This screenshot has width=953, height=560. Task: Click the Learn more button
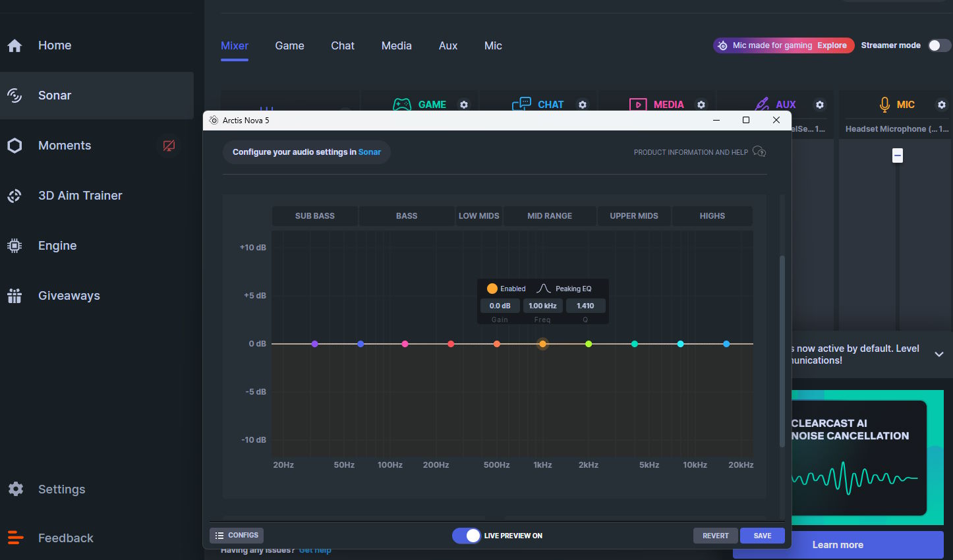click(x=838, y=545)
